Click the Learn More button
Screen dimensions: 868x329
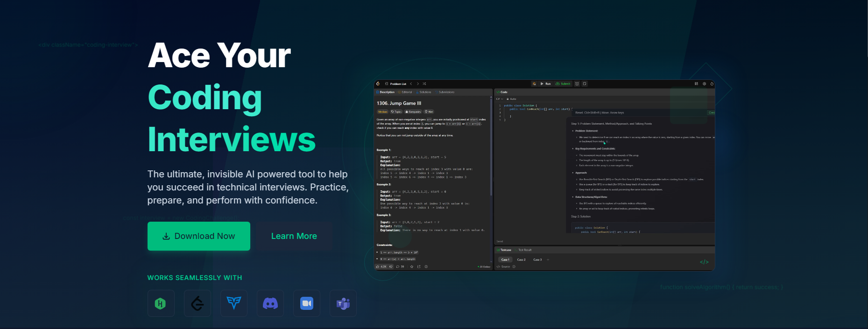click(294, 236)
